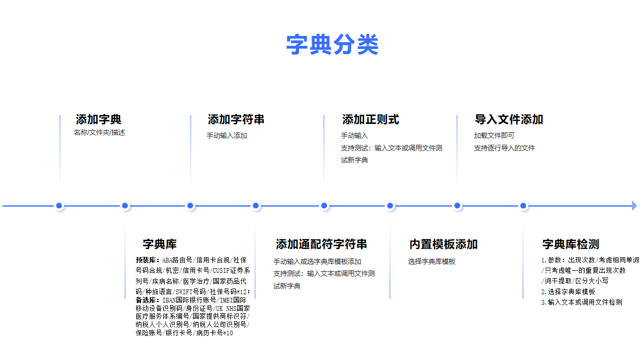Click the 支持逐行导入的文件 text

(504, 148)
